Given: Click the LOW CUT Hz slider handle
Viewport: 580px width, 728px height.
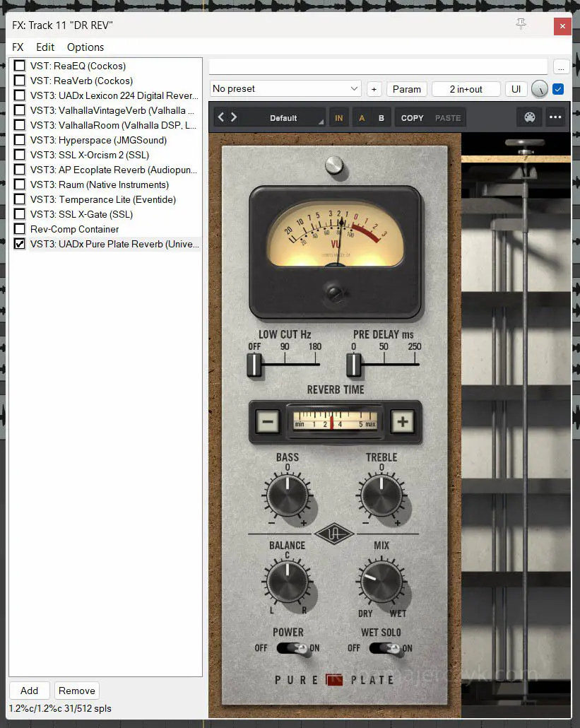Looking at the screenshot, I should tap(254, 365).
